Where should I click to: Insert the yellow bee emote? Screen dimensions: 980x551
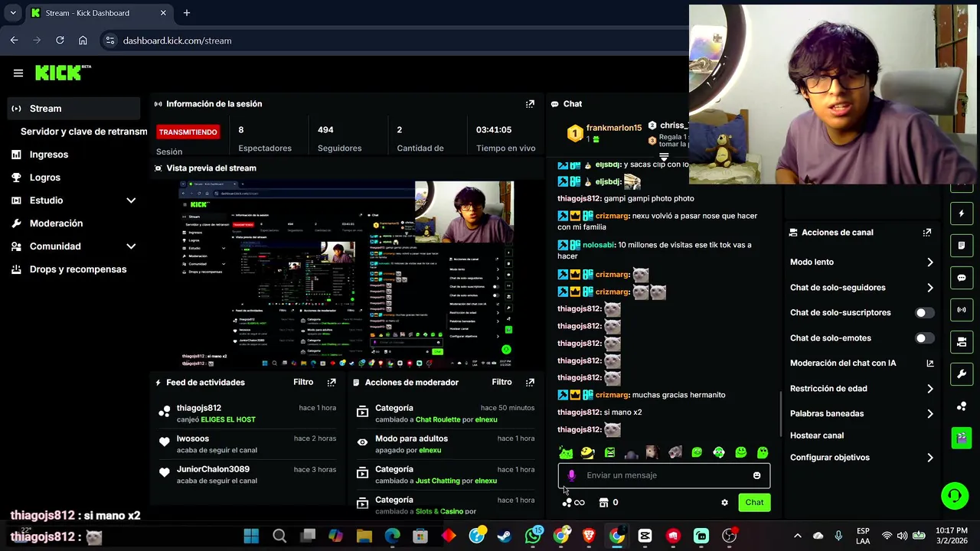pyautogui.click(x=587, y=453)
